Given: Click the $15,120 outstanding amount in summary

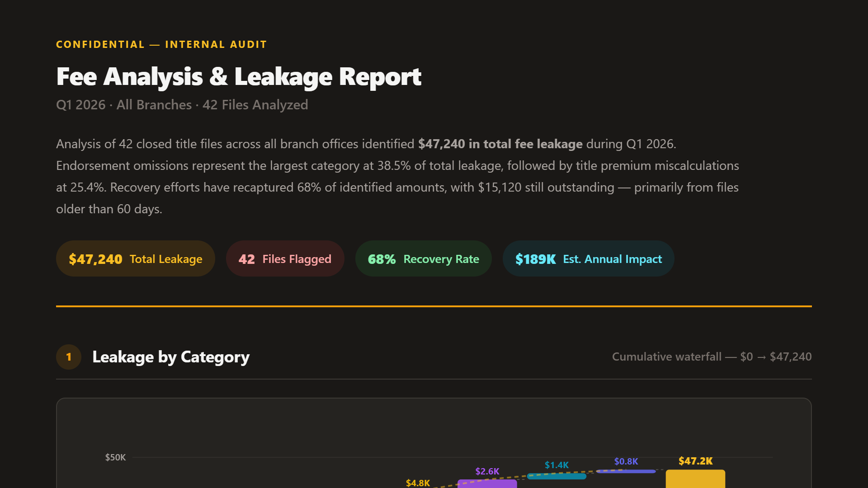Looking at the screenshot, I should click(500, 187).
